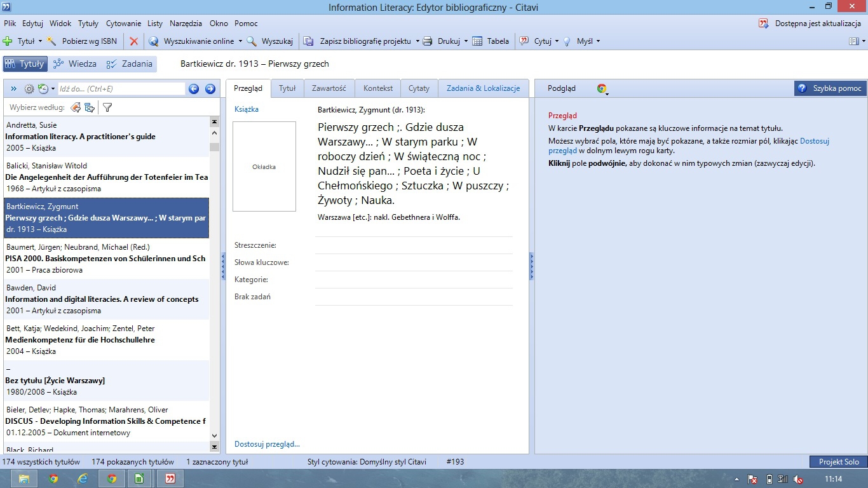Click the Podgląd preview tab
Screen dimensions: 868x488
562,88
